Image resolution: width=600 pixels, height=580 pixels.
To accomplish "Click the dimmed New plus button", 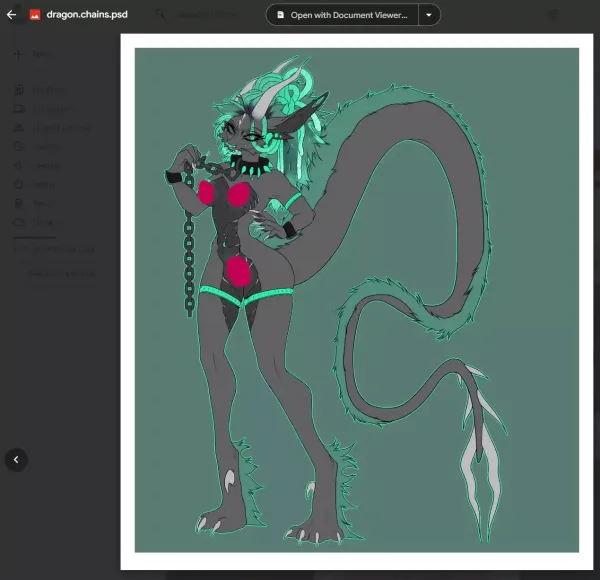I will [x=20, y=54].
